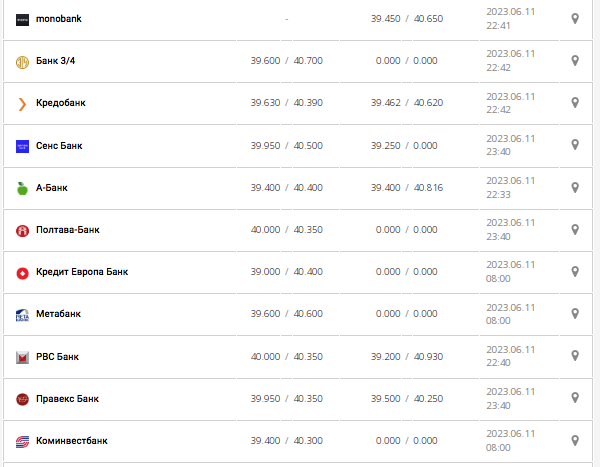
Task: Open map location pin for А-Банк
Action: (575, 188)
